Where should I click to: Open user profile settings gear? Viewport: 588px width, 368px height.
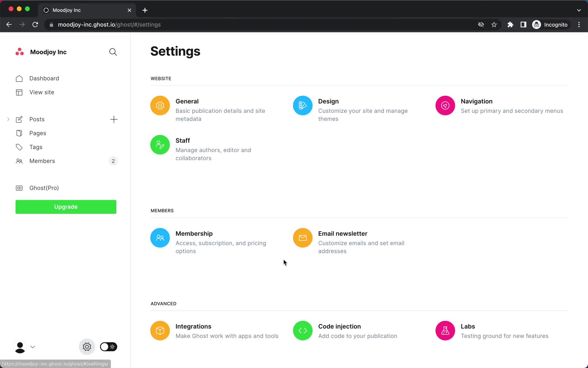(87, 347)
